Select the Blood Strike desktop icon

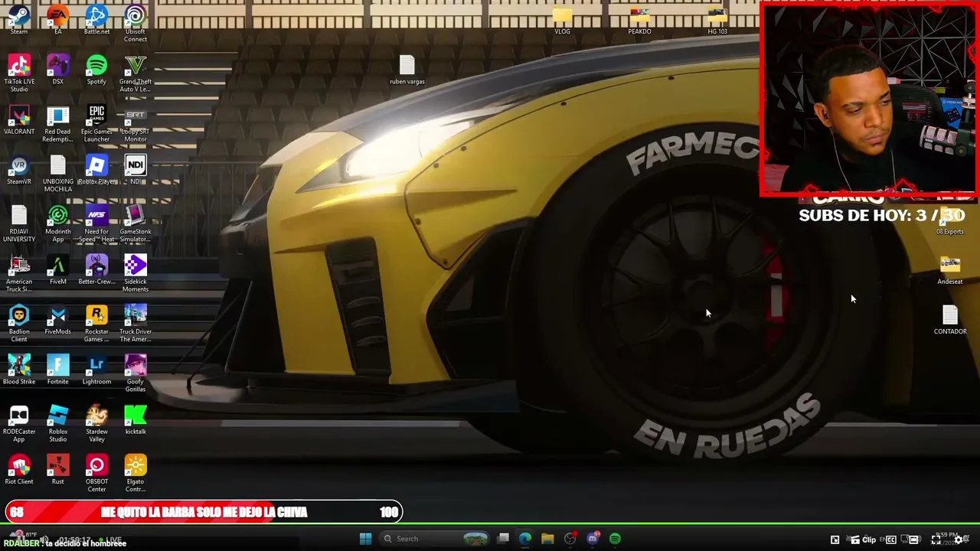click(19, 370)
